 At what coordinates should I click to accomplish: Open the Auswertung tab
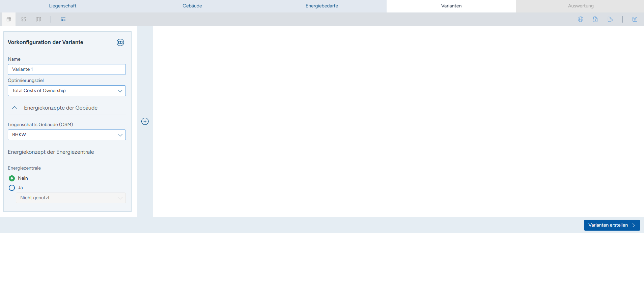click(581, 6)
